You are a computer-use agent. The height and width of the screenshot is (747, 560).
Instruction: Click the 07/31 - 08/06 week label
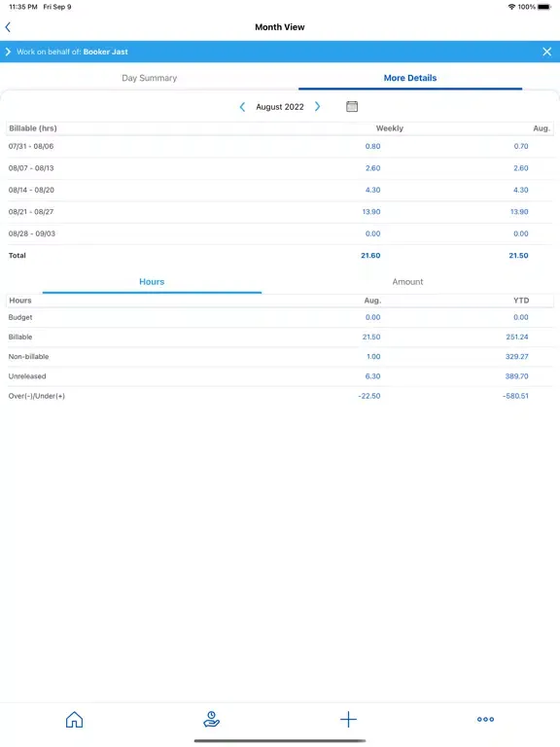[31, 146]
